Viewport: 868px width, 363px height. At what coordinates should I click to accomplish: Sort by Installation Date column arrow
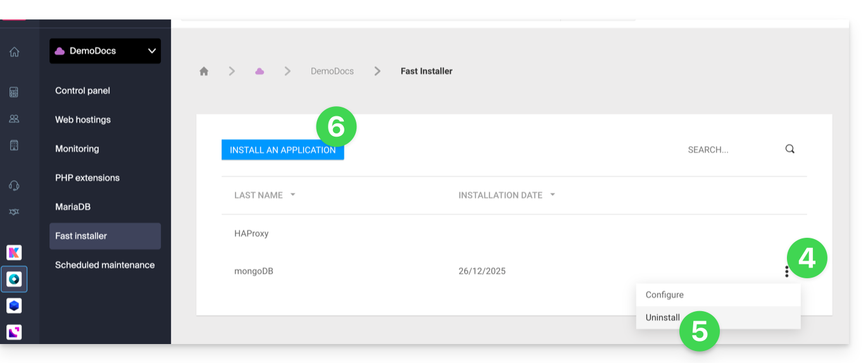pos(552,195)
